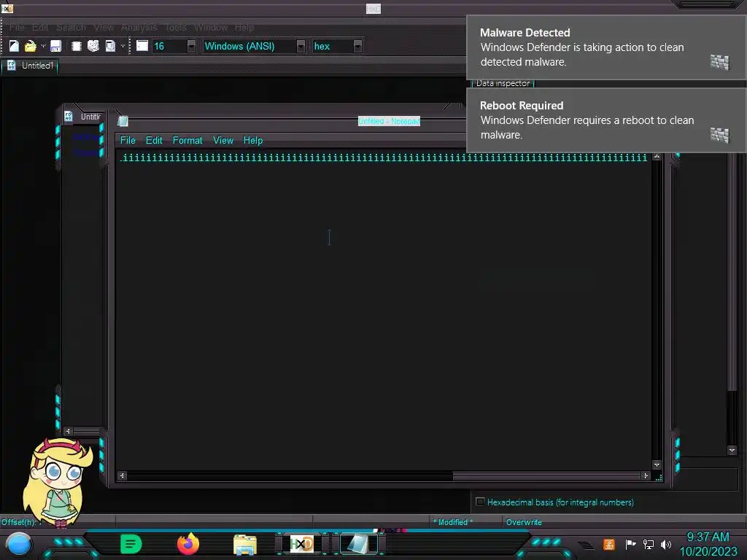747x560 pixels.
Task: Open HxD File menu
Action: 17,28
